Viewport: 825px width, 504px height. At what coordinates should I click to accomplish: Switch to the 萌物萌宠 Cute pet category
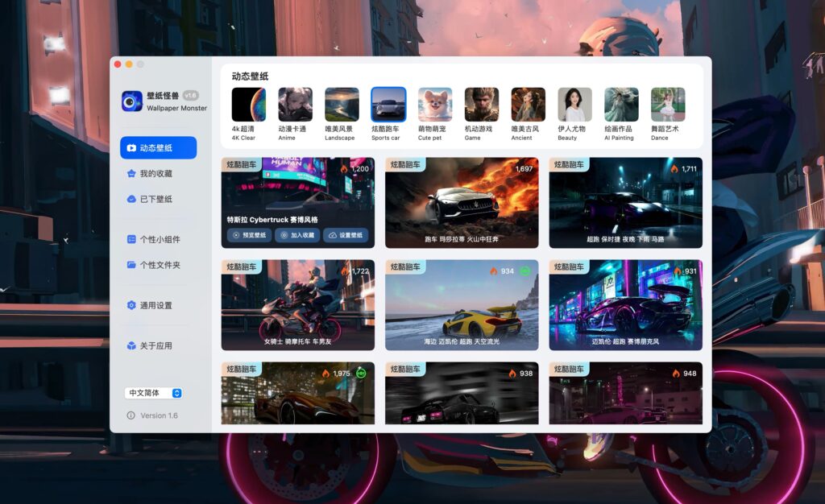[x=434, y=105]
